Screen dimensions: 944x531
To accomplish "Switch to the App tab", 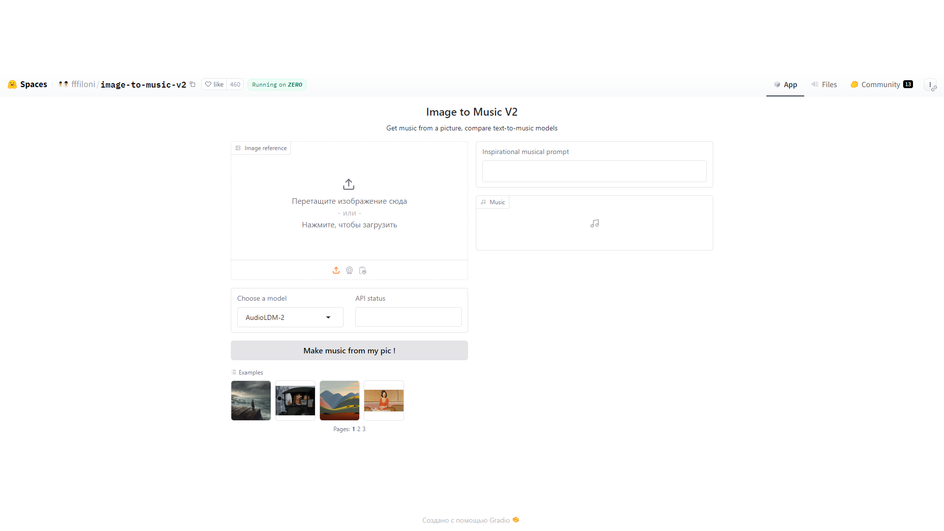I will click(x=785, y=84).
